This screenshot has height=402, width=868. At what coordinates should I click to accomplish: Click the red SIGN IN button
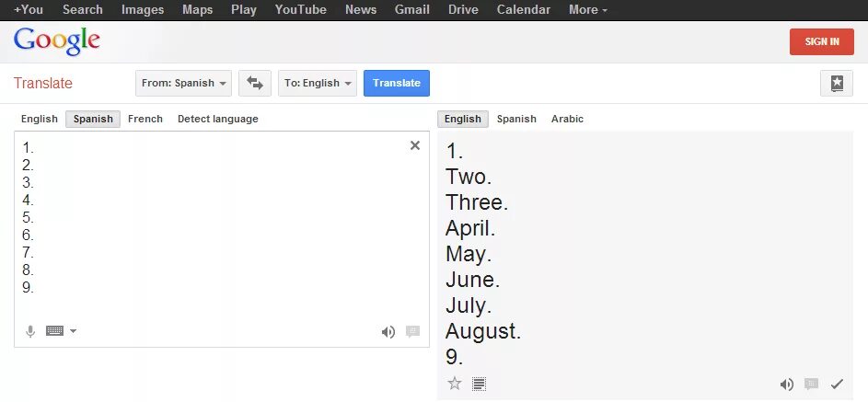tap(821, 41)
